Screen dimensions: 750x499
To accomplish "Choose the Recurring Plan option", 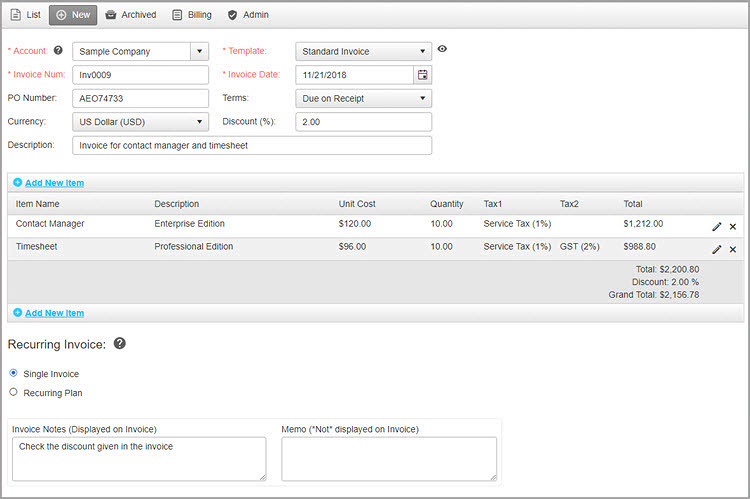I will click(x=13, y=392).
